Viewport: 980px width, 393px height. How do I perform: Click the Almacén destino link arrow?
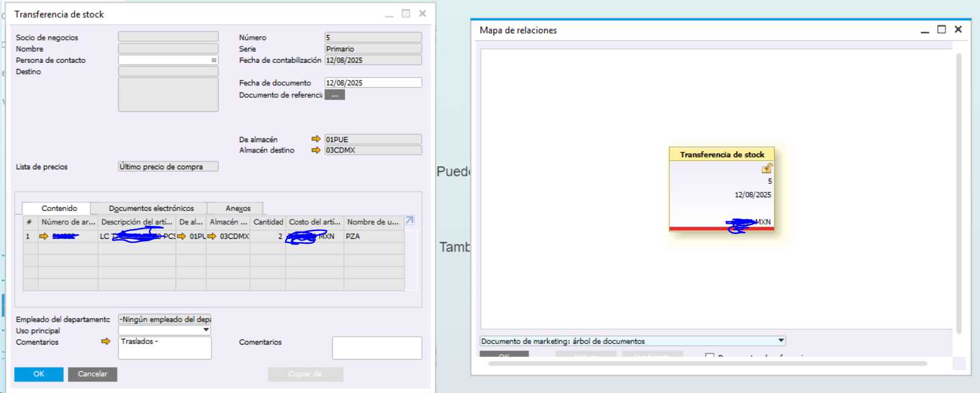click(x=315, y=150)
